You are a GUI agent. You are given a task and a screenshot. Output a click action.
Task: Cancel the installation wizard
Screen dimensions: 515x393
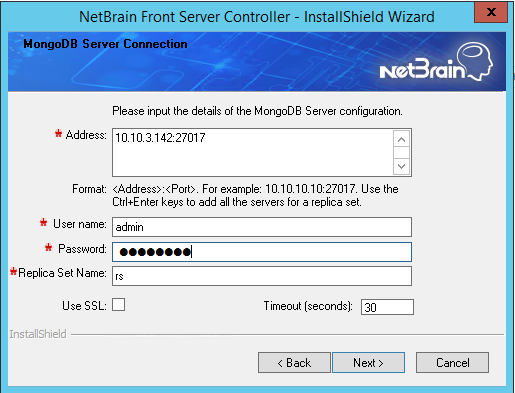[x=452, y=363]
